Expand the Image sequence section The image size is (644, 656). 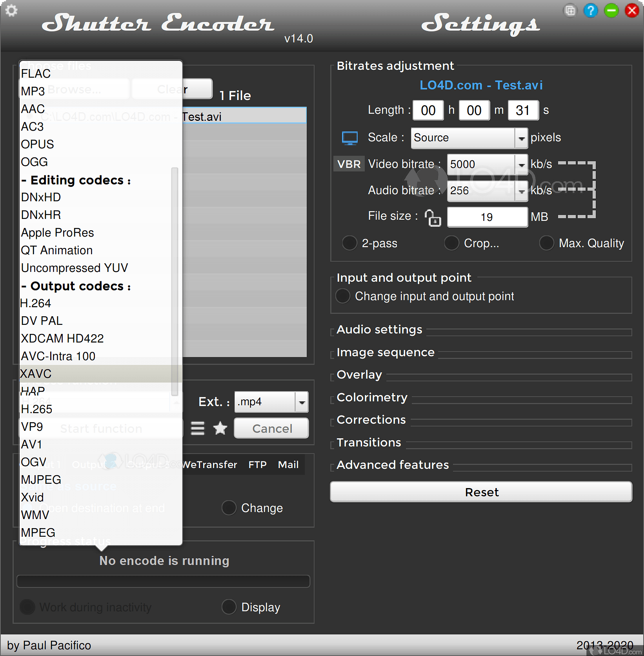[386, 352]
